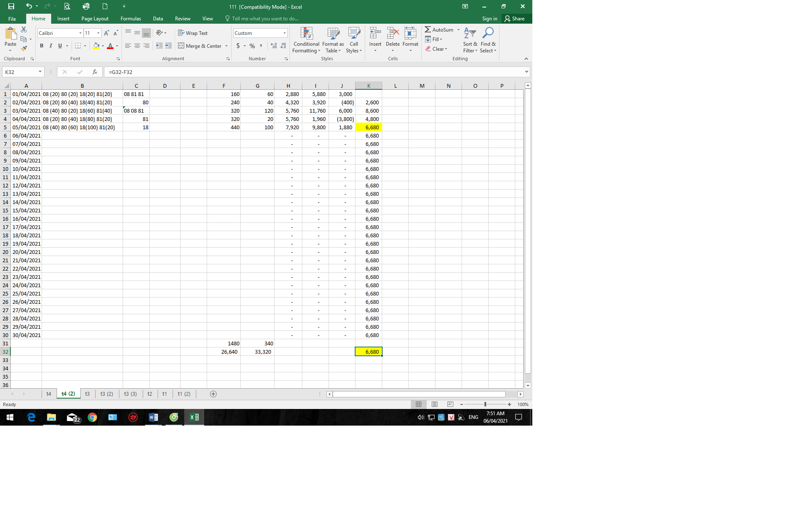791x532 pixels.
Task: Click the Format Painter brush icon
Action: tap(24, 49)
